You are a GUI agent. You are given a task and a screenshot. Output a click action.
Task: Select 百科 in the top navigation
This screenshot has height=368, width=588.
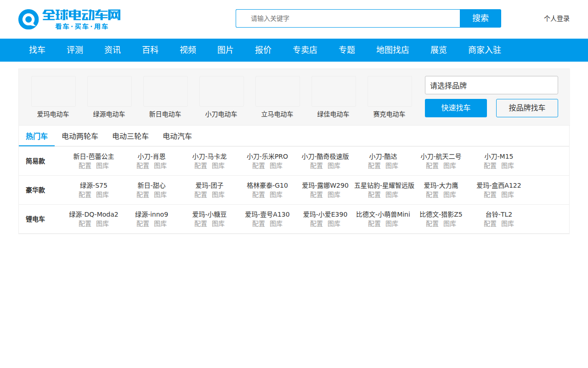click(150, 50)
